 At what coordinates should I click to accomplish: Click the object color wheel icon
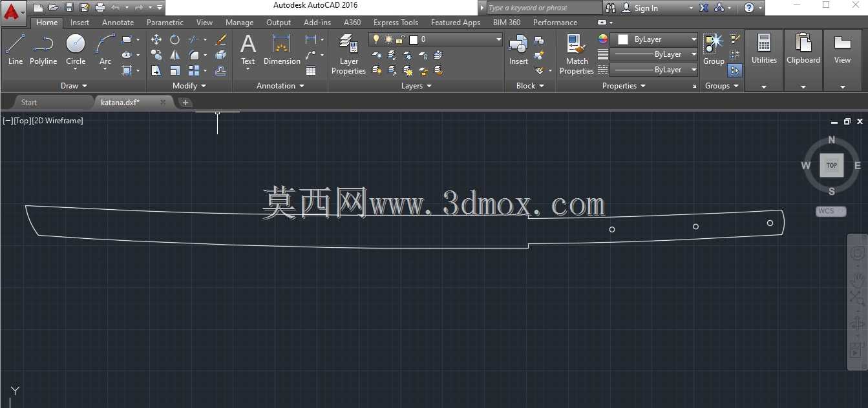click(603, 39)
